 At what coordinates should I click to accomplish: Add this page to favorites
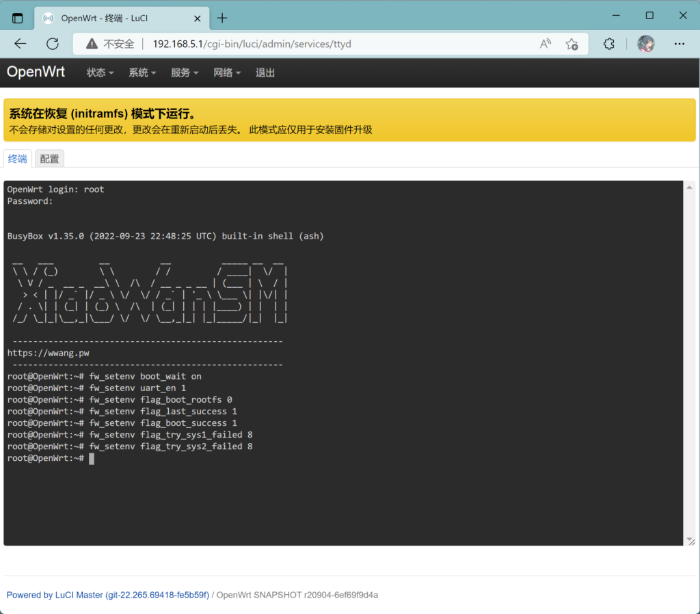click(x=572, y=44)
